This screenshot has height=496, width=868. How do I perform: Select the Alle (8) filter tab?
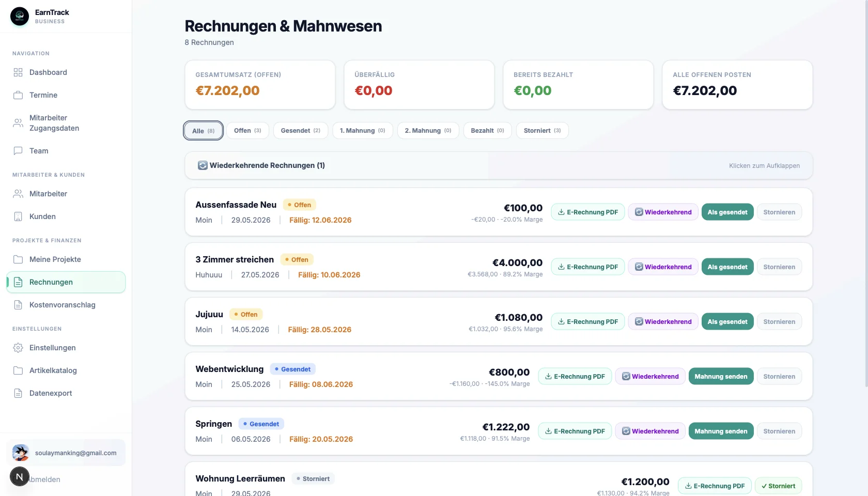[x=204, y=131]
